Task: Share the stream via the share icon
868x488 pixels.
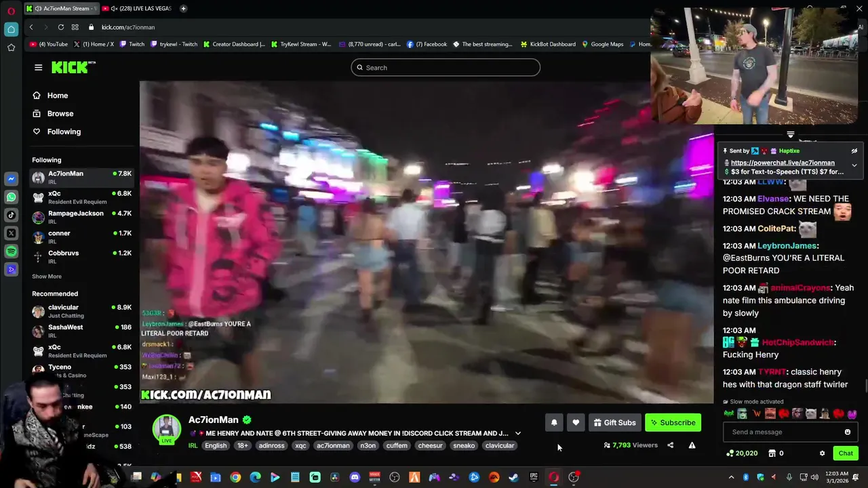Action: point(670,445)
